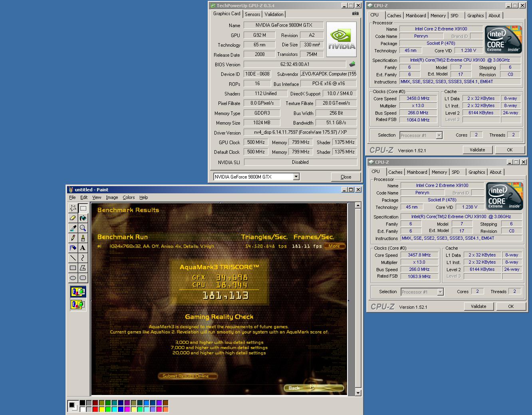Click the GPU-Z title bar app icon
The image size is (532, 415).
click(212, 6)
